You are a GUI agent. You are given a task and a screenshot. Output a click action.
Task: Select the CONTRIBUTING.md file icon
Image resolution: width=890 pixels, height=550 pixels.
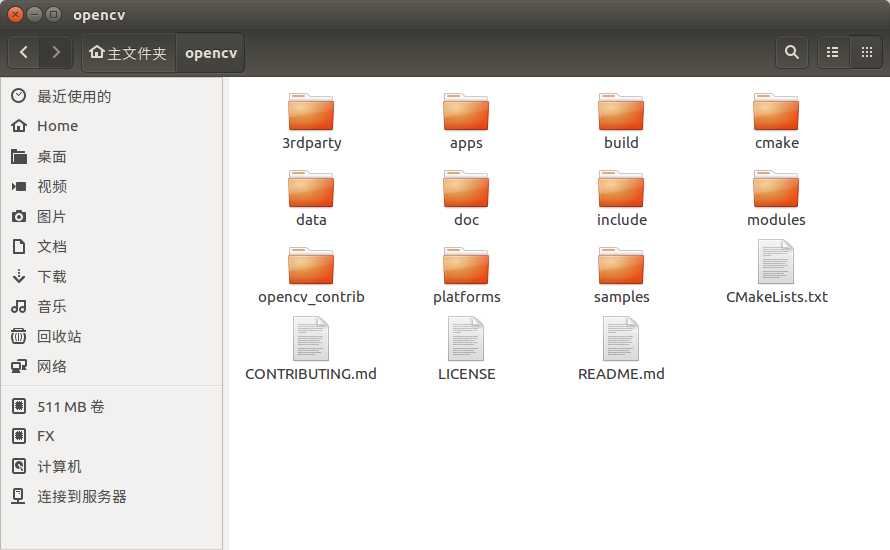point(311,339)
